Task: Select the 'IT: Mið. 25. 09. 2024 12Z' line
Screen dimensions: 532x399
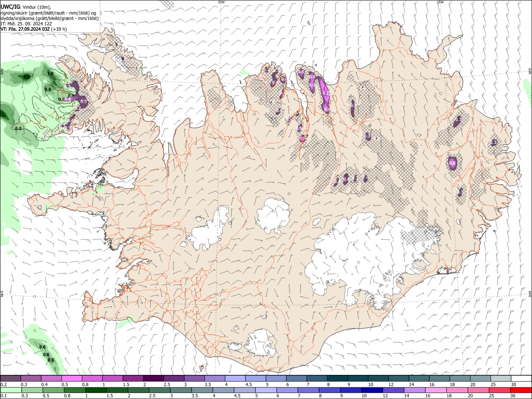Action: coord(26,24)
